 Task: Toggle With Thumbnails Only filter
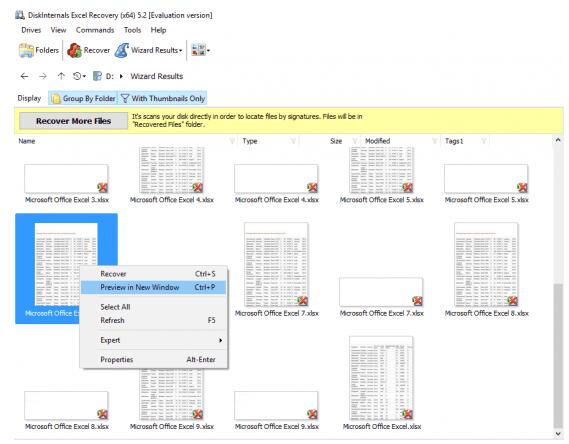pos(163,98)
